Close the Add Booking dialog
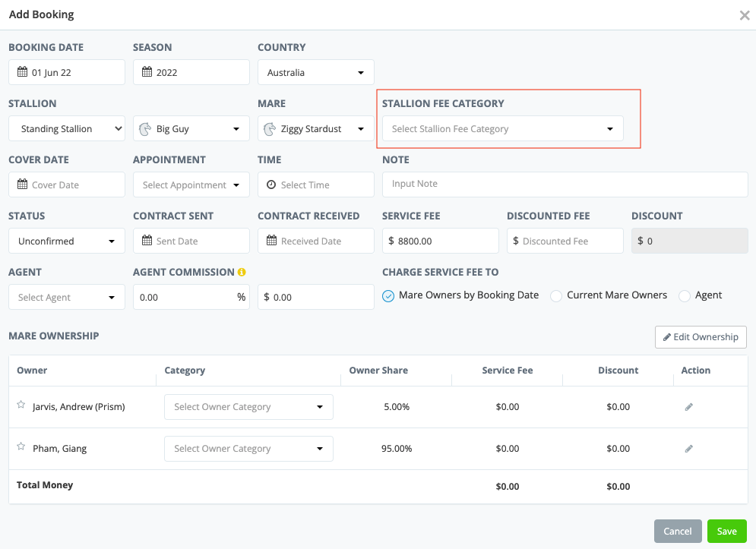756x549 pixels. coord(745,15)
